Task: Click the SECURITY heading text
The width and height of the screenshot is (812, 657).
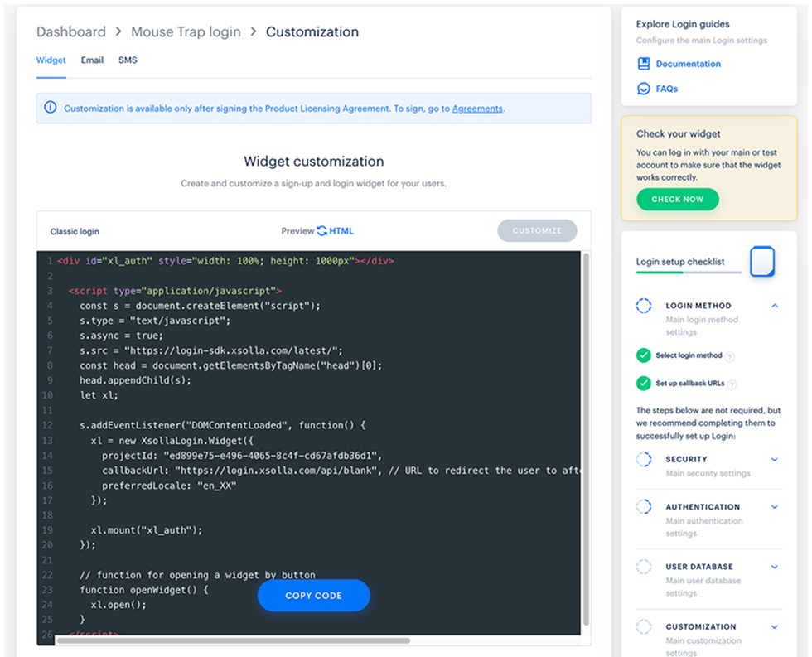Action: coord(686,459)
